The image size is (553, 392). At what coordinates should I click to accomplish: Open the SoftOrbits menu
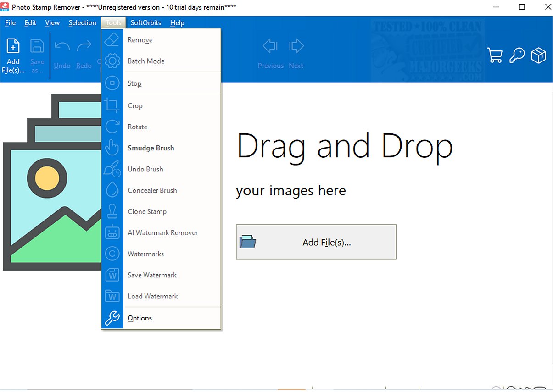(x=145, y=22)
